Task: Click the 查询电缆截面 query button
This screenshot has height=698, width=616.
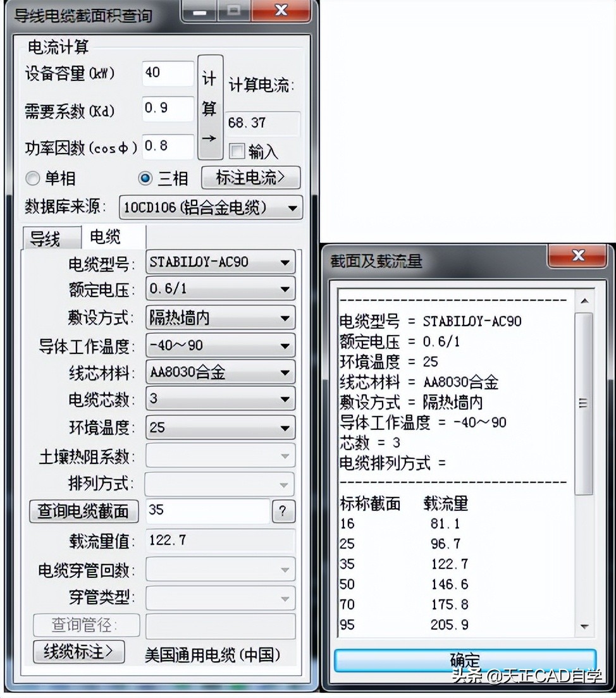Action: [x=83, y=511]
